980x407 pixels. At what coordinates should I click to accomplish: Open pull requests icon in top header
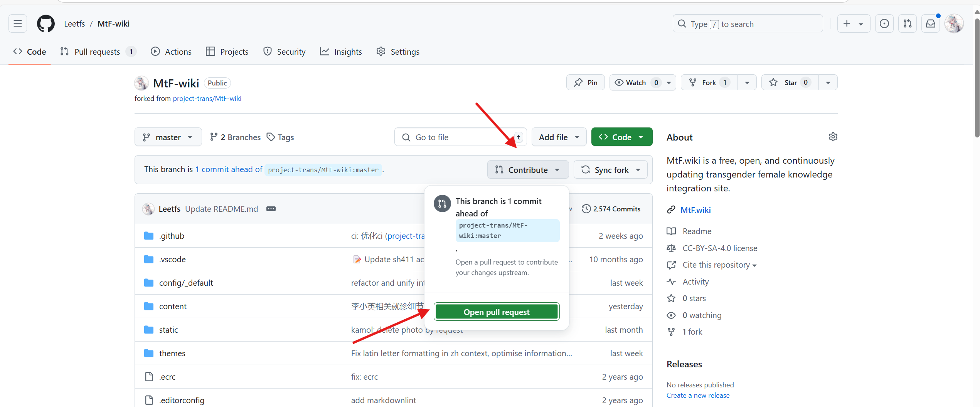point(908,24)
